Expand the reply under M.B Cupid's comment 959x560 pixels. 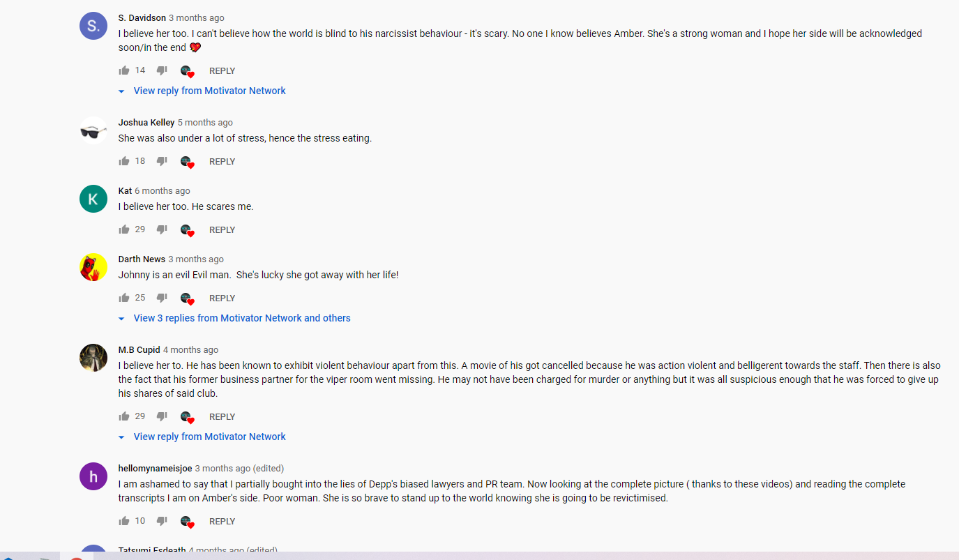coord(209,437)
